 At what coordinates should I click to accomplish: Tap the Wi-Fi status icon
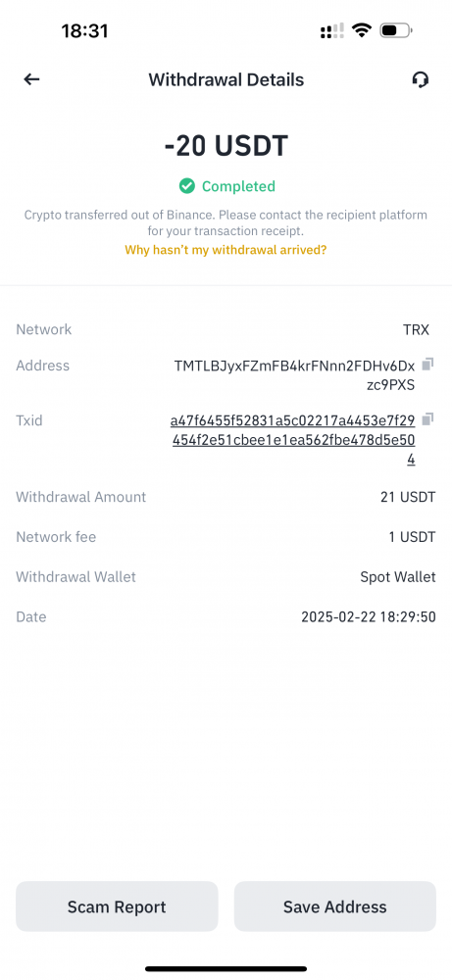pos(361,30)
